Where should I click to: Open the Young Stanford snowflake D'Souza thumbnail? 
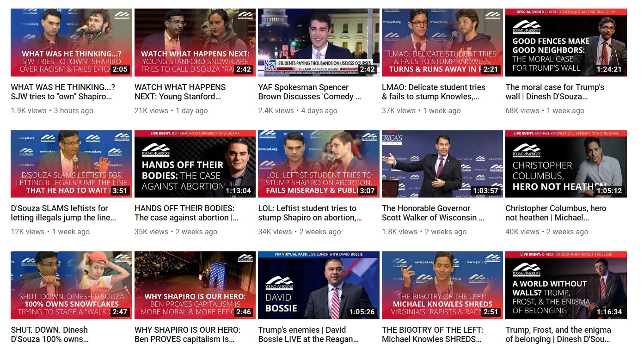(x=195, y=43)
